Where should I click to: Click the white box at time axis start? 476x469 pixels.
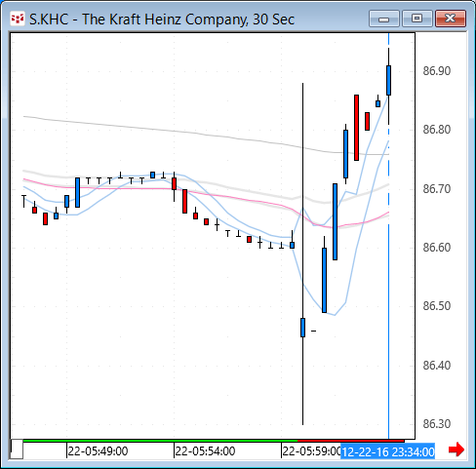pyautogui.click(x=17, y=449)
